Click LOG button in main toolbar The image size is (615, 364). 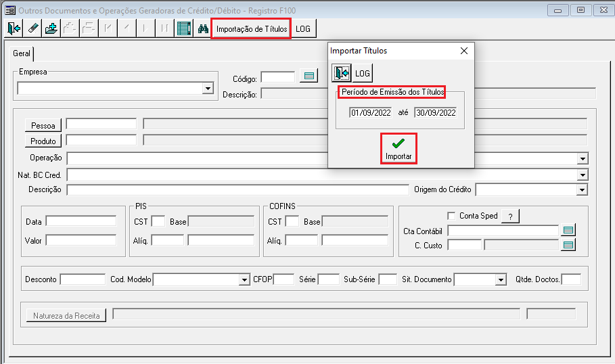(x=303, y=28)
